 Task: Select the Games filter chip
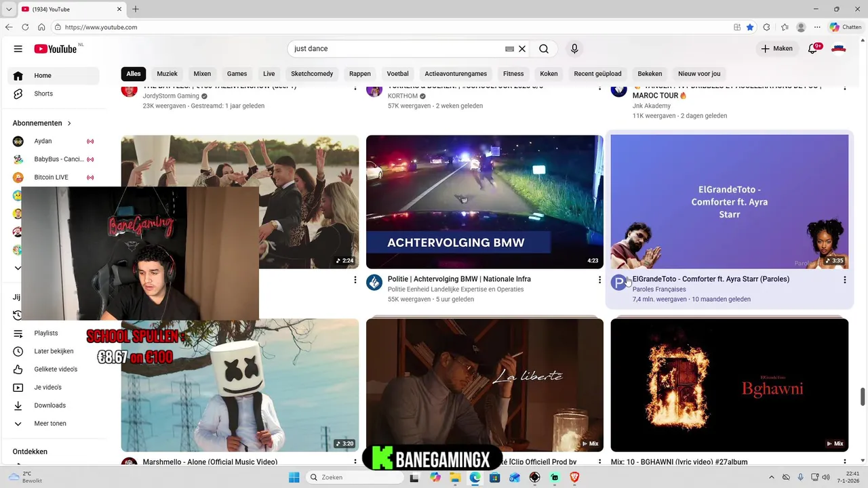[x=237, y=73]
